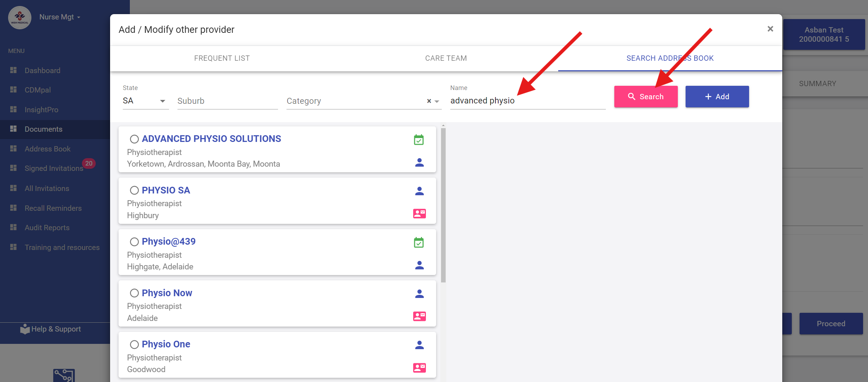
Task: Click the Asban Test patient button
Action: click(824, 35)
